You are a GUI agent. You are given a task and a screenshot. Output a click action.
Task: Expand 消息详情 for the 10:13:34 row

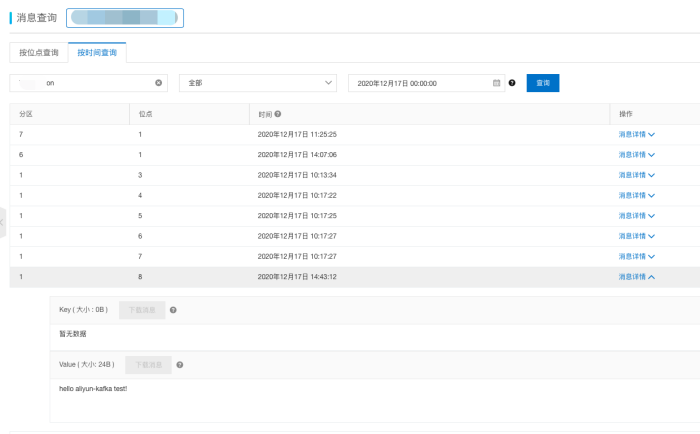click(x=636, y=175)
